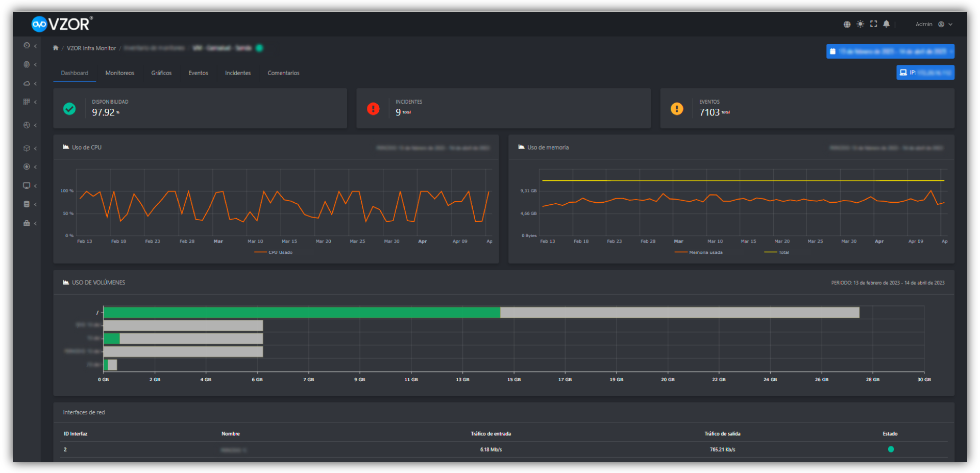Open the notifications bell

(x=887, y=24)
